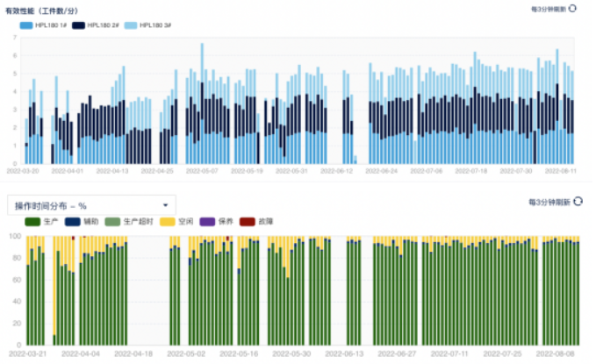Click the 2022-04-25 date label
Image resolution: width=596 pixels, height=364 pixels.
(157, 171)
